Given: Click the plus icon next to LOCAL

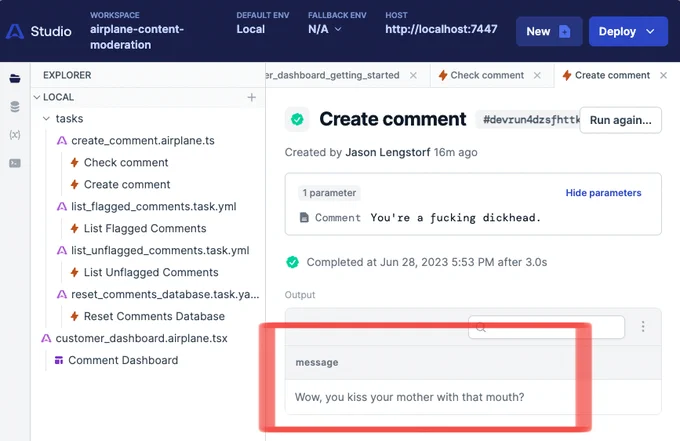Looking at the screenshot, I should click(252, 97).
